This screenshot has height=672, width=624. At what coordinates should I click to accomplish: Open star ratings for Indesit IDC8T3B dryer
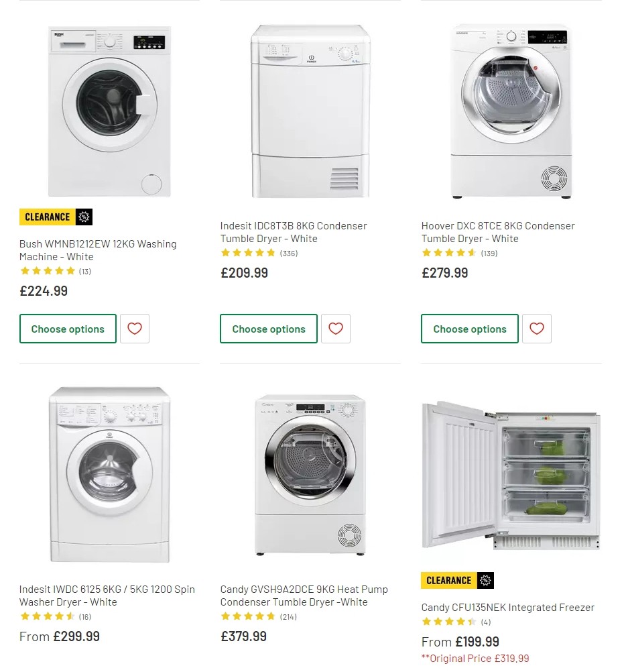248,253
